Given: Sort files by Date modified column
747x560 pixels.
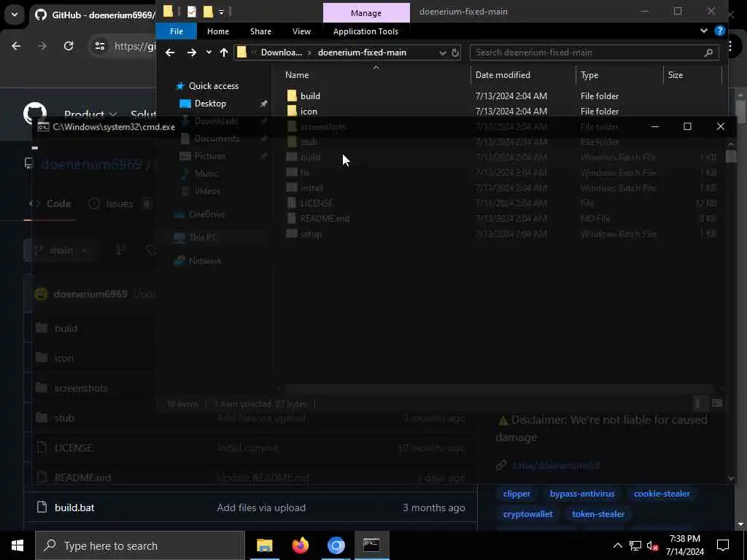Looking at the screenshot, I should (503, 75).
